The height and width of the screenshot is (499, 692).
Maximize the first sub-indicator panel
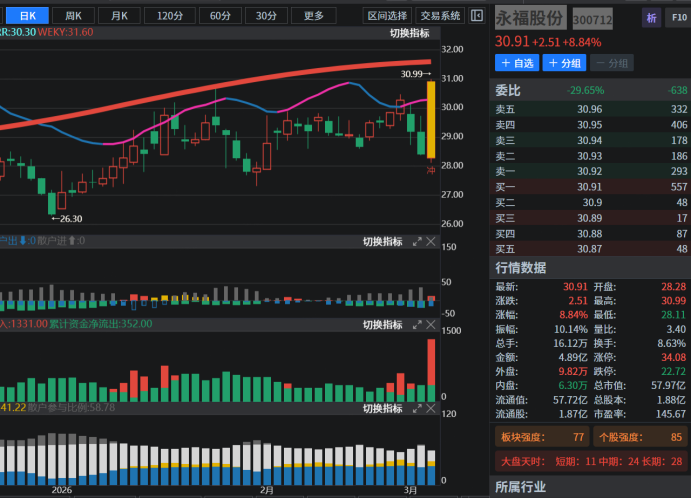point(417,241)
